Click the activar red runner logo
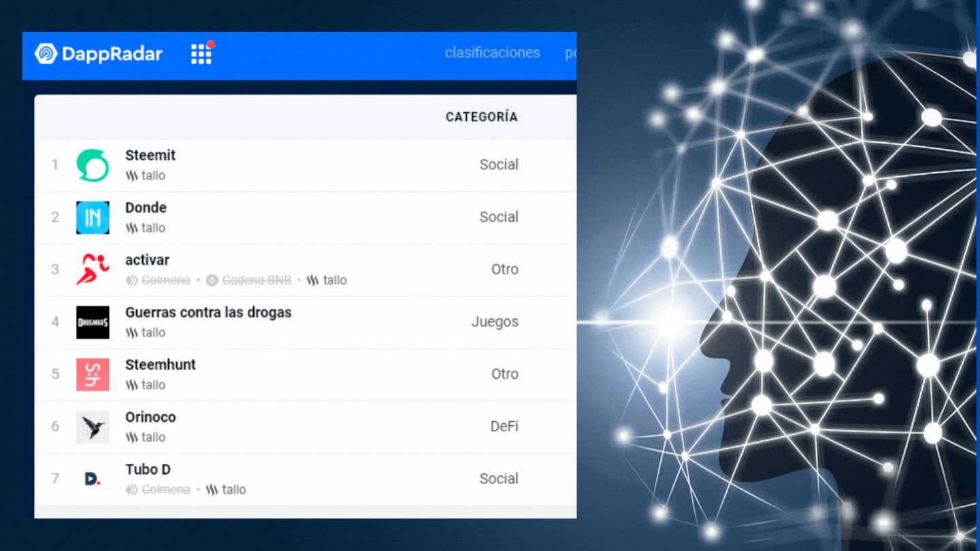 pos(93,269)
